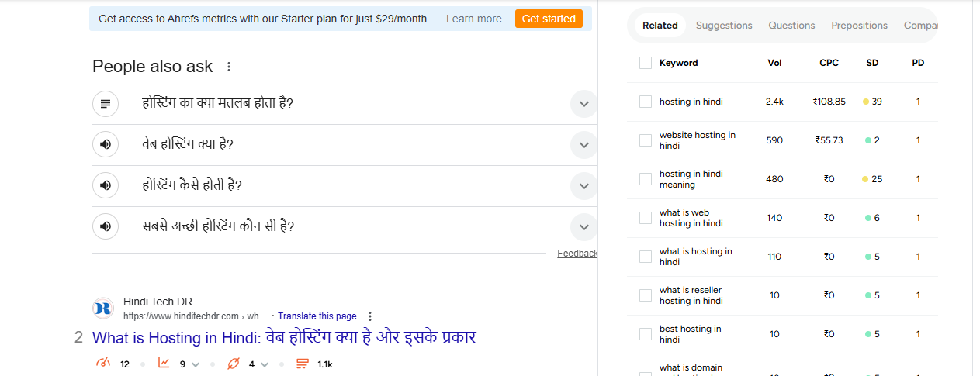Click the Feedback link under People also ask
Image resolution: width=980 pixels, height=376 pixels.
[577, 254]
